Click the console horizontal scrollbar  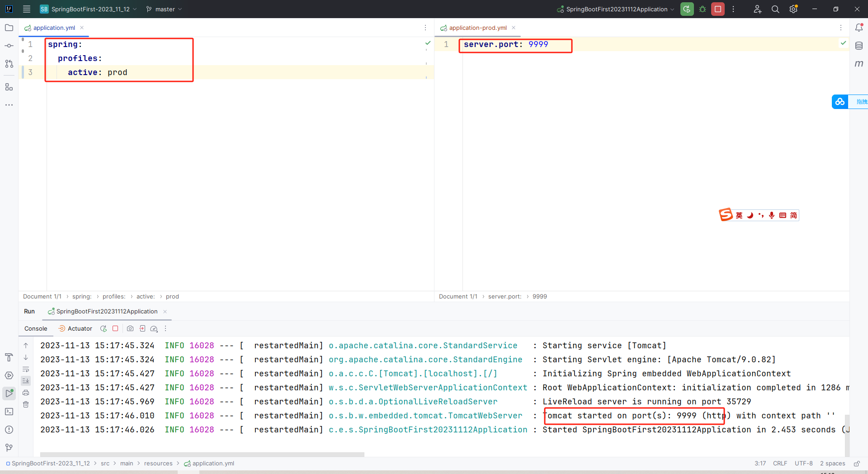coord(202,454)
